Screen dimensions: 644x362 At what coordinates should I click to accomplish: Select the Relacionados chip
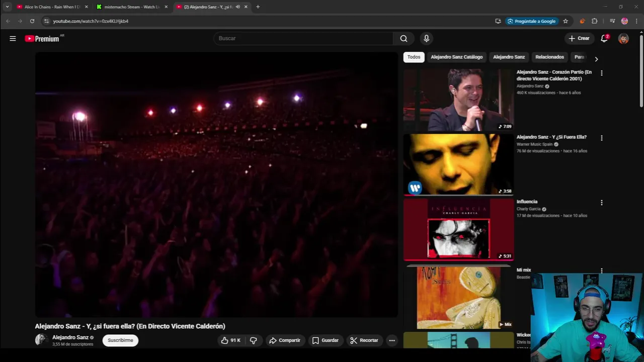549,57
